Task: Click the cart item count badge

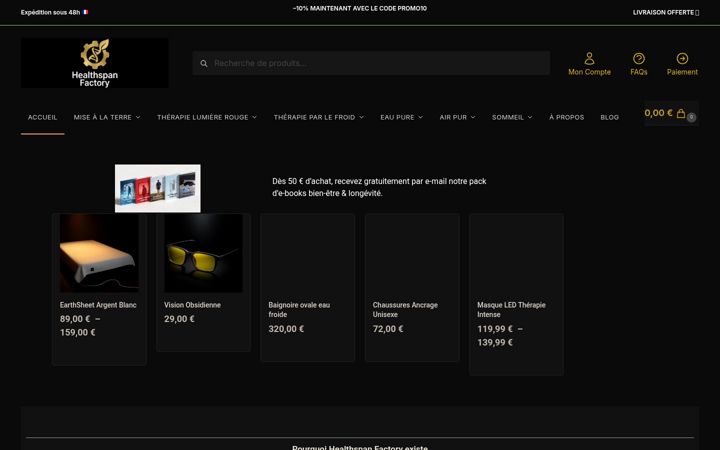Action: pyautogui.click(x=691, y=117)
